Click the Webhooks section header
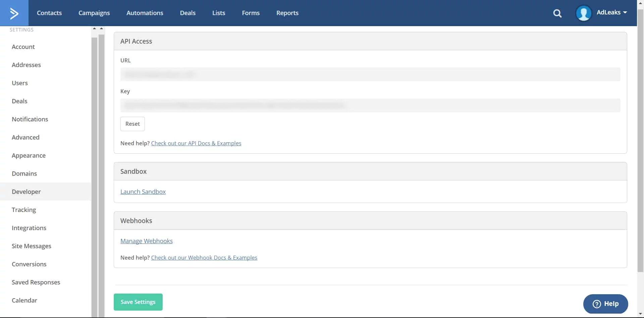The height and width of the screenshot is (318, 644). click(370, 221)
